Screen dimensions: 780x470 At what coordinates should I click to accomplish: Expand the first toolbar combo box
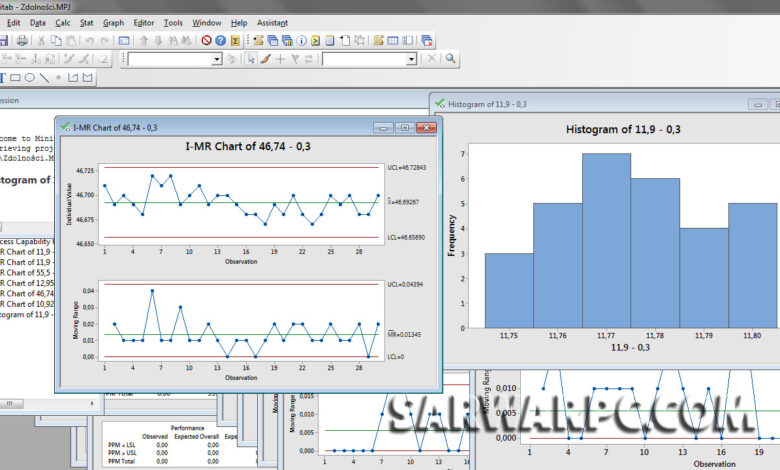click(217, 60)
